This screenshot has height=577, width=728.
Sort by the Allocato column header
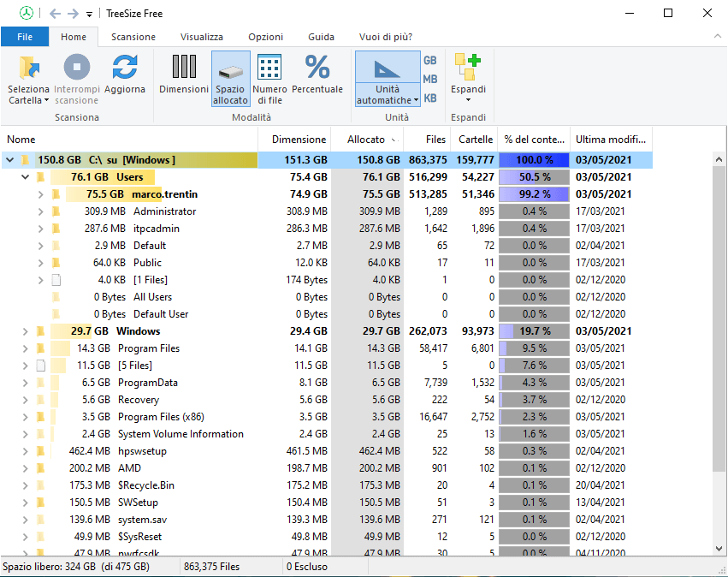point(367,140)
